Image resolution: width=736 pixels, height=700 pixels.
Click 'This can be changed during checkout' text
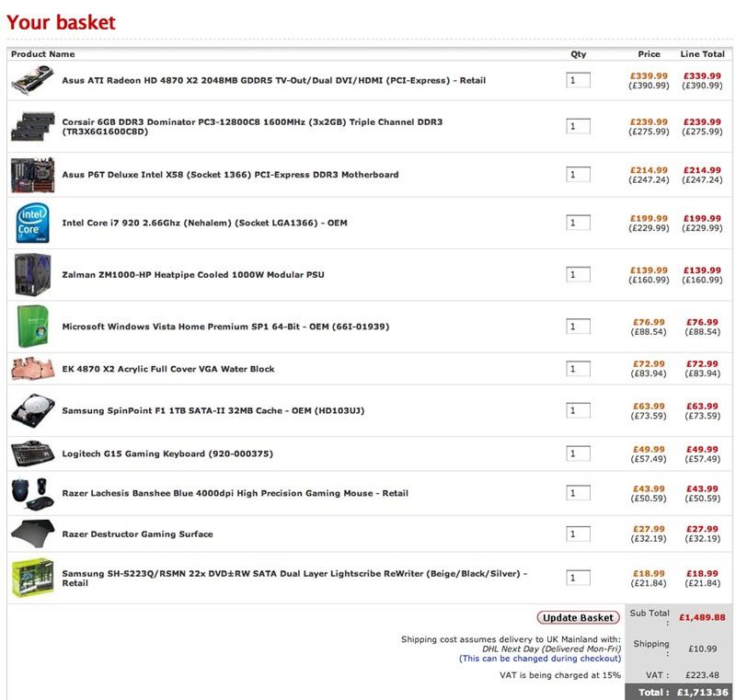pyautogui.click(x=540, y=659)
